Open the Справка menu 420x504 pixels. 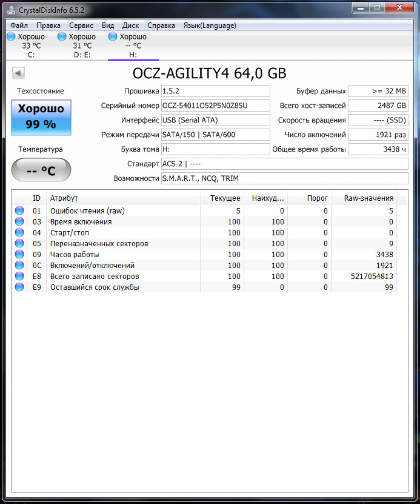click(x=161, y=25)
